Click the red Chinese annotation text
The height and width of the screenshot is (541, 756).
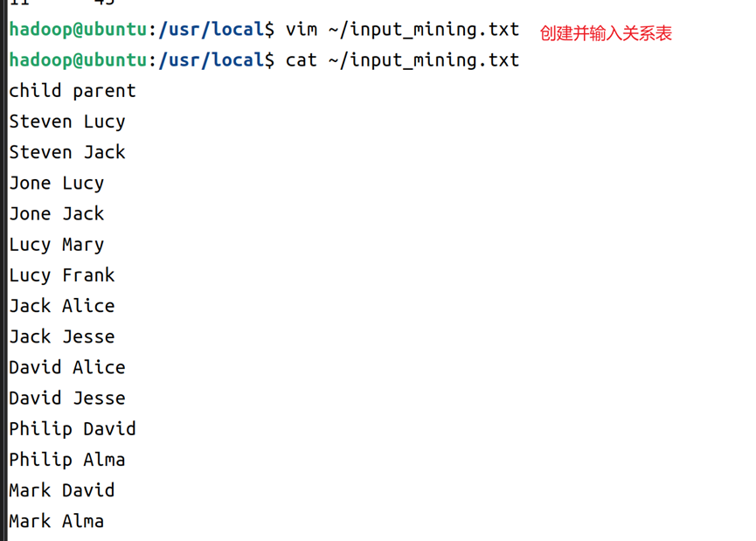click(x=606, y=33)
